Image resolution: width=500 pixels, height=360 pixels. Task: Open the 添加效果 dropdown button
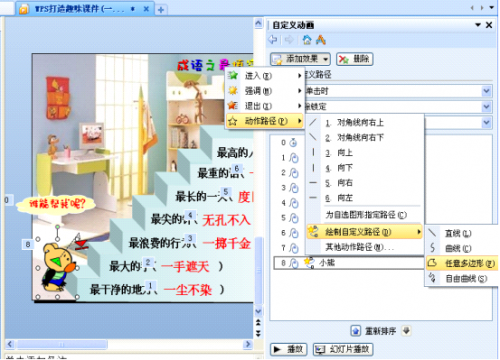tap(300, 59)
